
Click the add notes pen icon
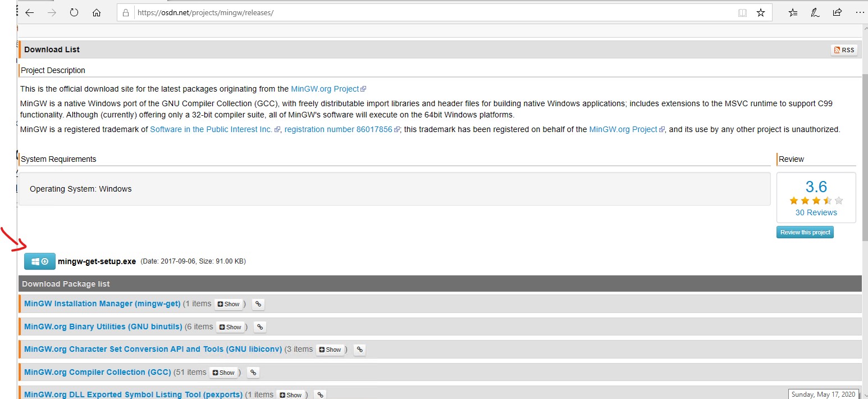[815, 12]
